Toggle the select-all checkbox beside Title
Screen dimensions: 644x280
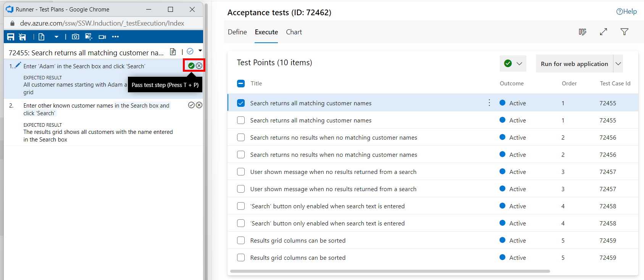pos(241,84)
